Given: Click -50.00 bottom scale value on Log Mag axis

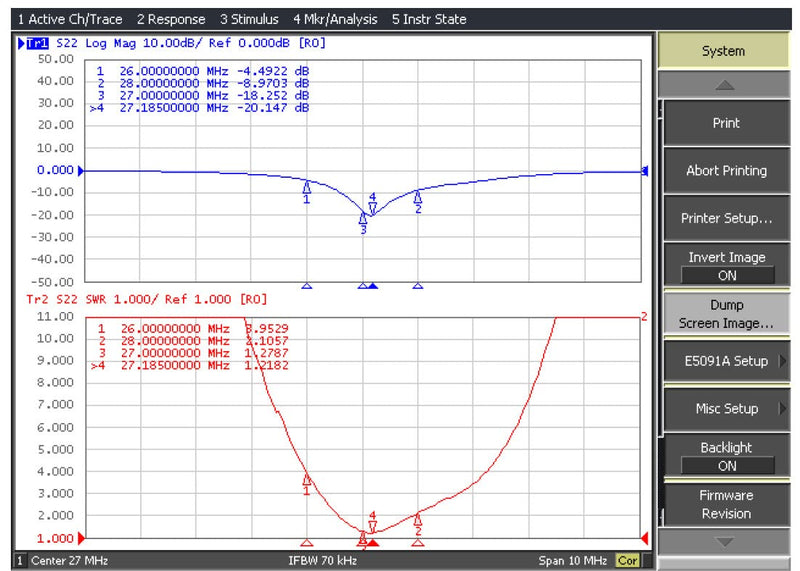Looking at the screenshot, I should (53, 282).
